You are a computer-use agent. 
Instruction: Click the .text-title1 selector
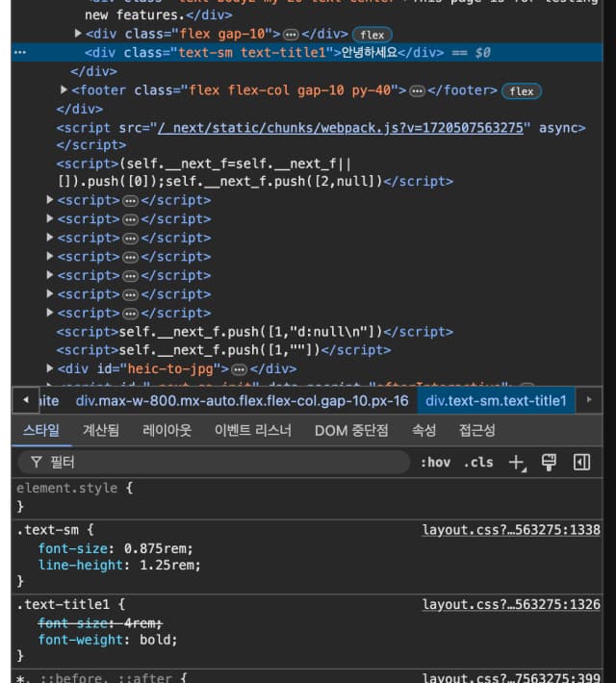[64, 604]
